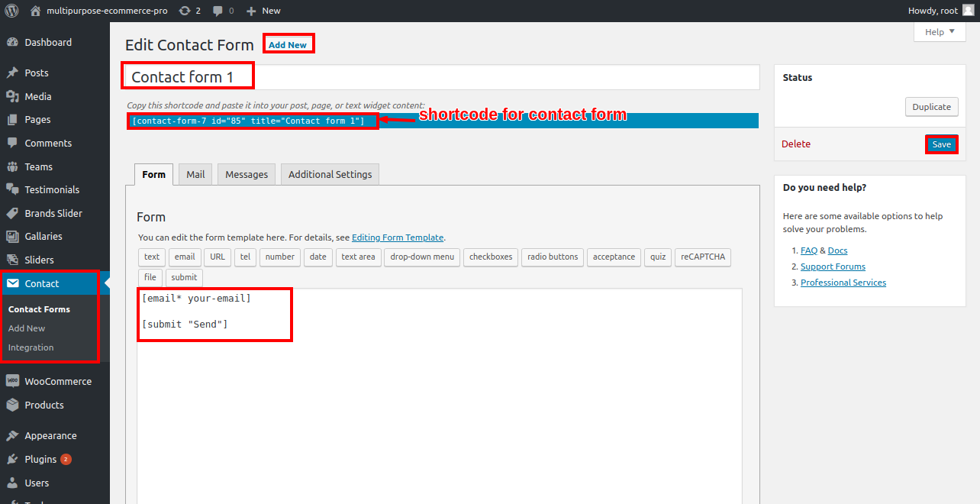980x504 pixels.
Task: Select Add New under Contact menu
Action: [27, 328]
